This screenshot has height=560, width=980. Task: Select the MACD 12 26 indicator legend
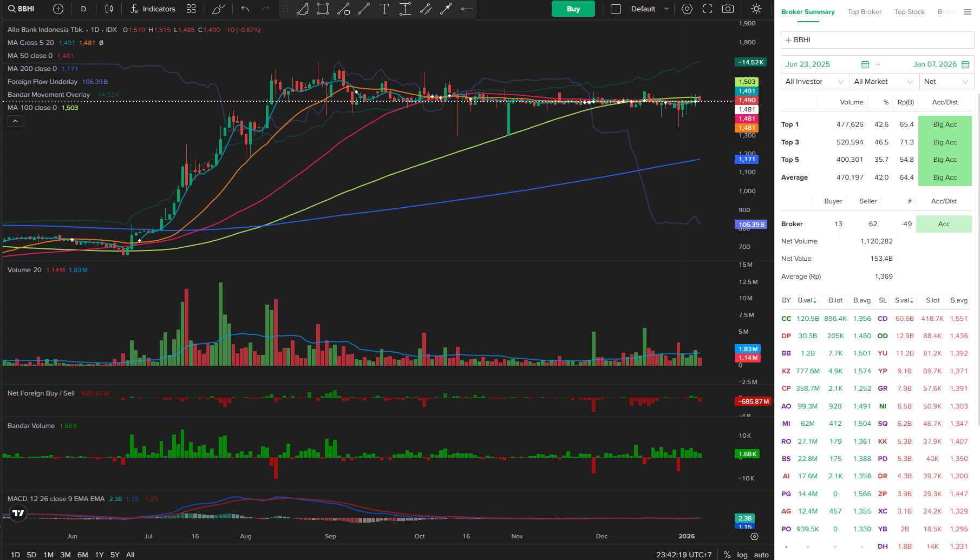pyautogui.click(x=56, y=499)
